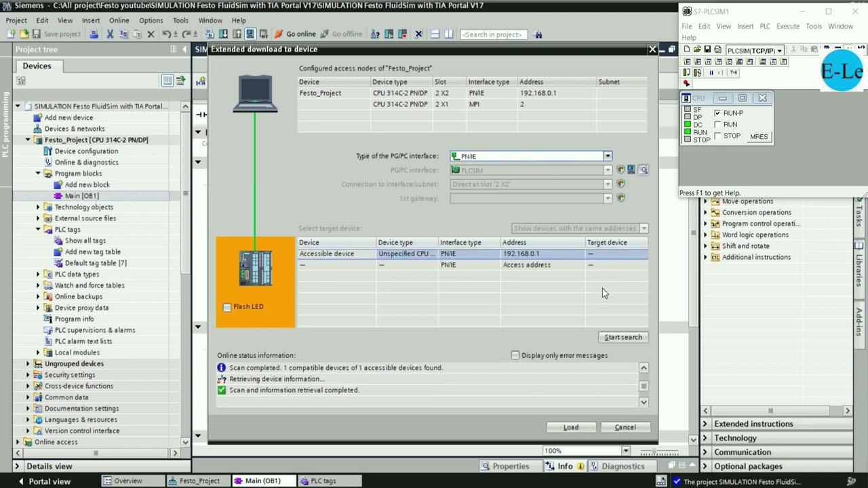
Task: Click the laptop PG/PC image in download dialog
Action: 255,93
